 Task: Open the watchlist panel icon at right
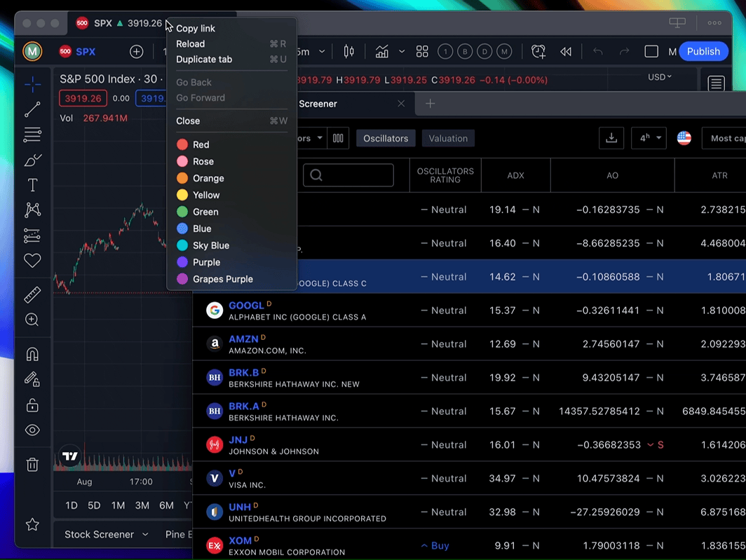click(716, 83)
